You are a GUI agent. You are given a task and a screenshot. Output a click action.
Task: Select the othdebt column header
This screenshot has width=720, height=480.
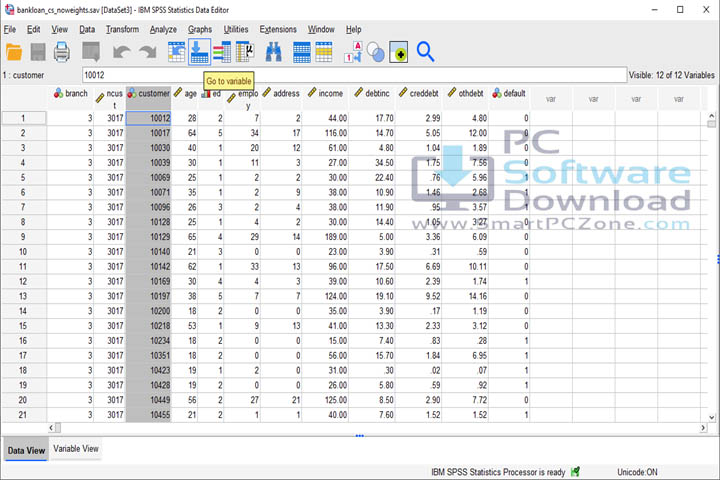(x=466, y=98)
